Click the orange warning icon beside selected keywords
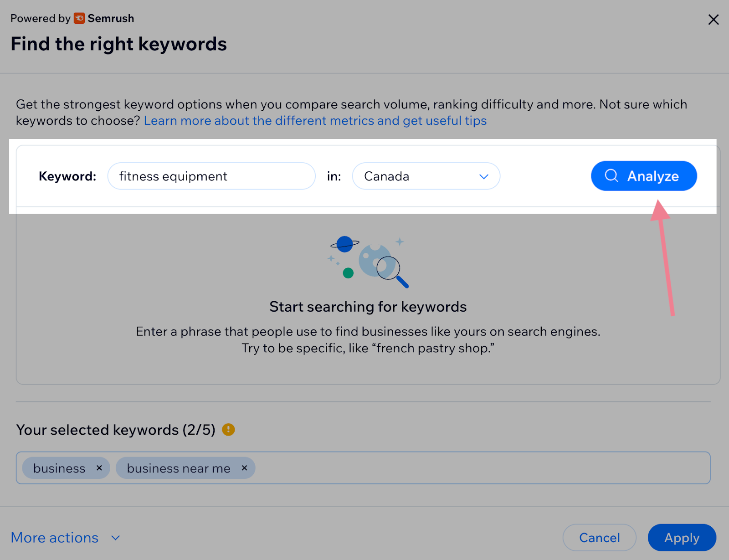 [x=228, y=430]
